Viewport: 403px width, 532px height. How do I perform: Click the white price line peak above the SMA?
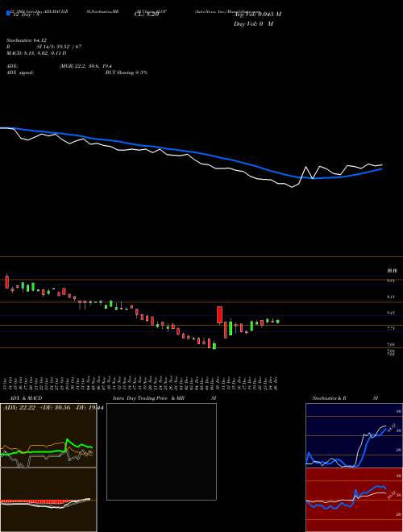tap(305, 167)
